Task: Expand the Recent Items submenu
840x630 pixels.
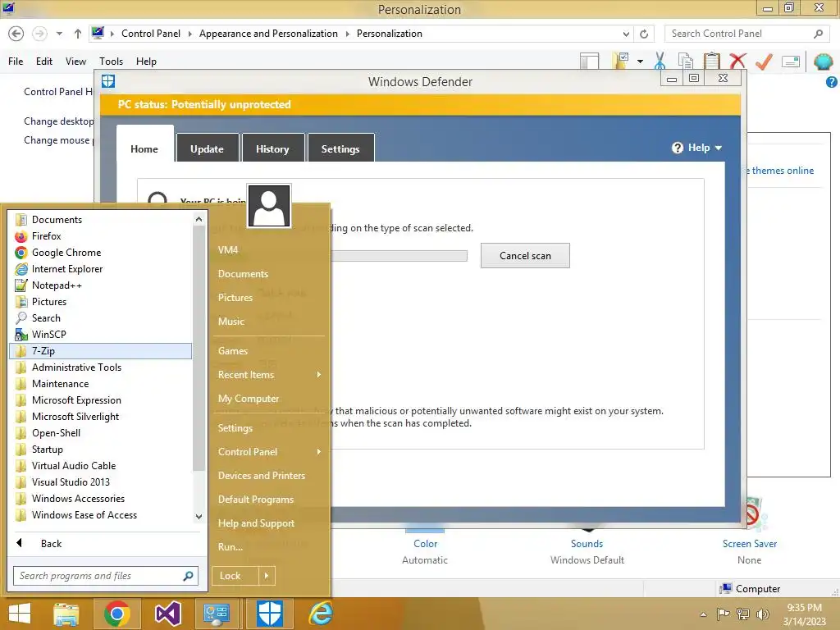Action: click(269, 374)
